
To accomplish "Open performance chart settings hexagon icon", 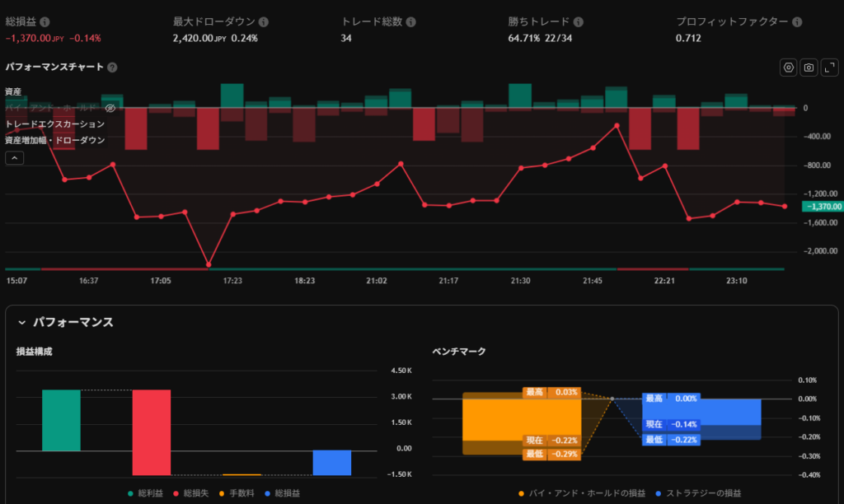I will pos(789,68).
